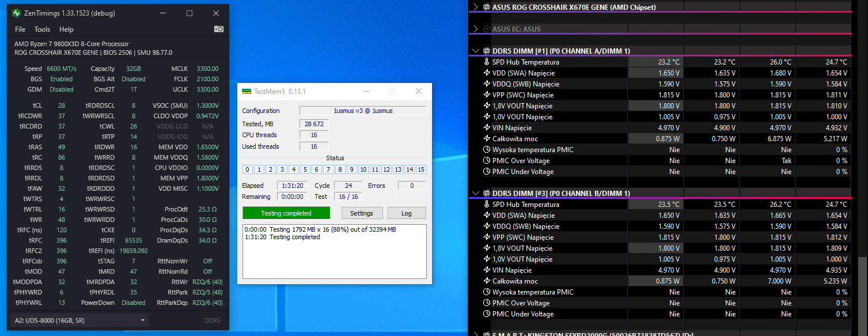The height and width of the screenshot is (336, 868).
Task: Click the Cycle value 24 in TestMem5
Action: click(348, 186)
